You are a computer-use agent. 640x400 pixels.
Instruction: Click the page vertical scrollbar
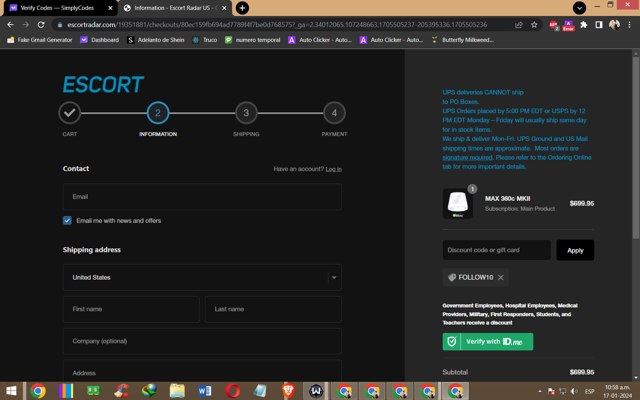(636, 148)
